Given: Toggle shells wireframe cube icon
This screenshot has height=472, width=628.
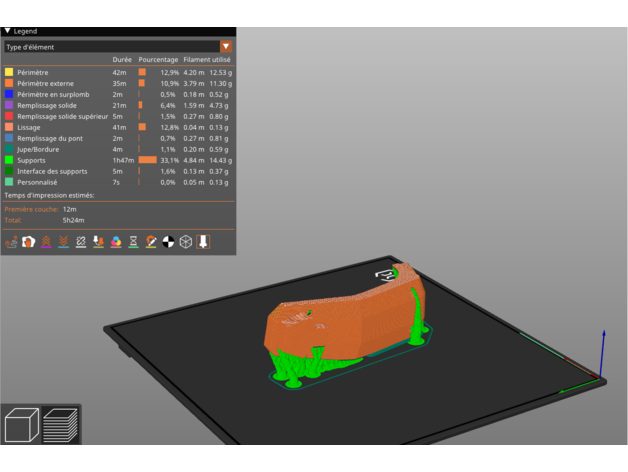Looking at the screenshot, I should tap(185, 242).
